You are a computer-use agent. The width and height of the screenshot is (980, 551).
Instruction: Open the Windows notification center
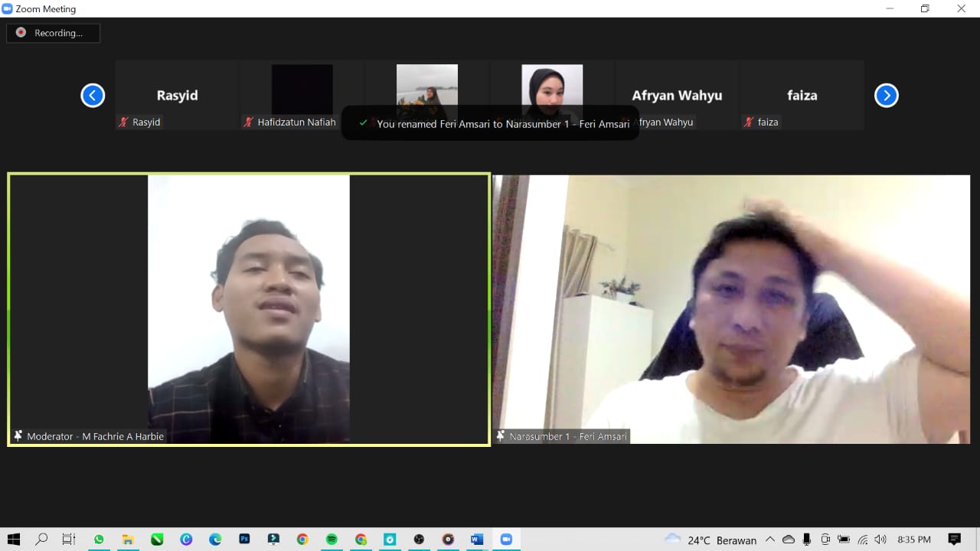[954, 540]
